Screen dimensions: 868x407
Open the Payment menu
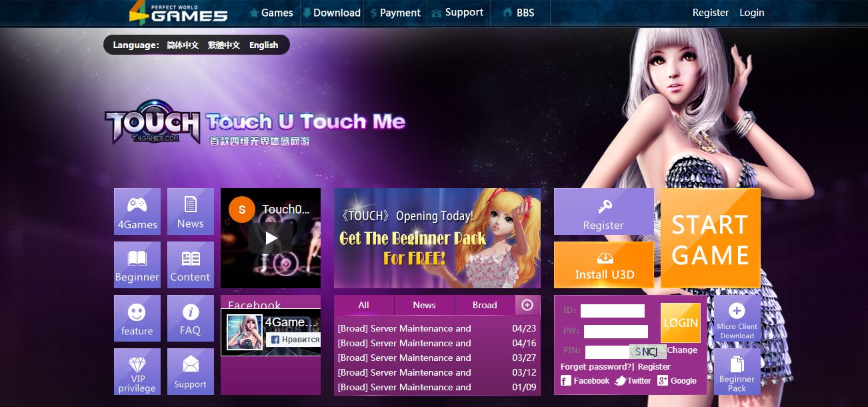pyautogui.click(x=395, y=13)
